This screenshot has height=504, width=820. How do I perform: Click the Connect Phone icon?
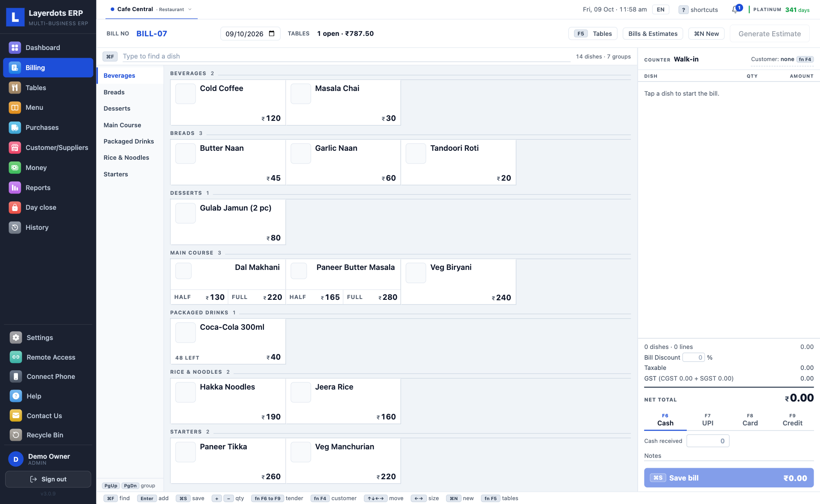(x=16, y=377)
